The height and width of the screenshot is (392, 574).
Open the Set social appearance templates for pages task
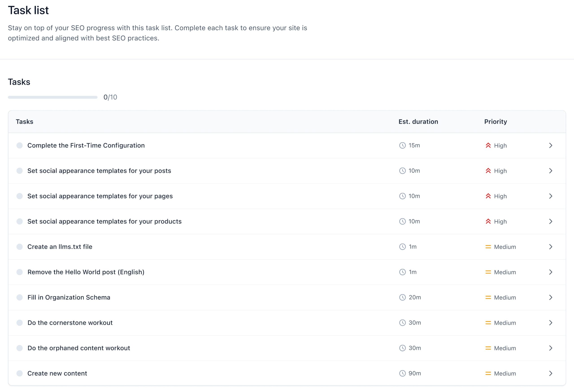tap(550, 196)
